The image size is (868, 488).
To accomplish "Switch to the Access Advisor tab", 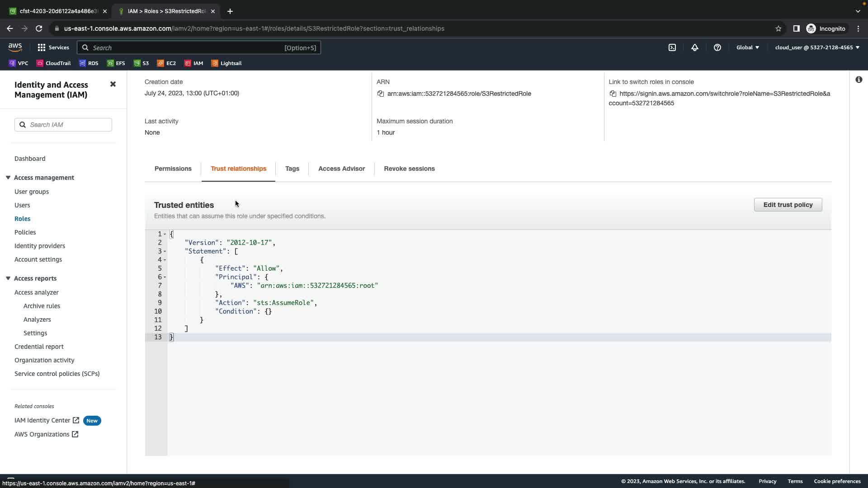I will [x=341, y=169].
